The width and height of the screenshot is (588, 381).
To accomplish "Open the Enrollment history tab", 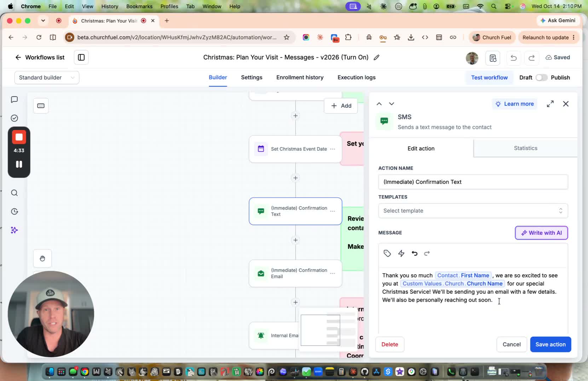I will [300, 77].
